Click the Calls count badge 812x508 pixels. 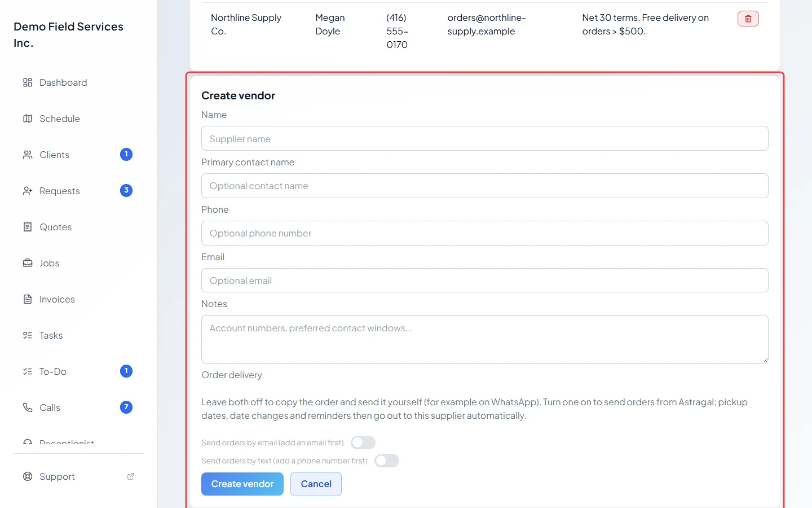click(x=126, y=407)
